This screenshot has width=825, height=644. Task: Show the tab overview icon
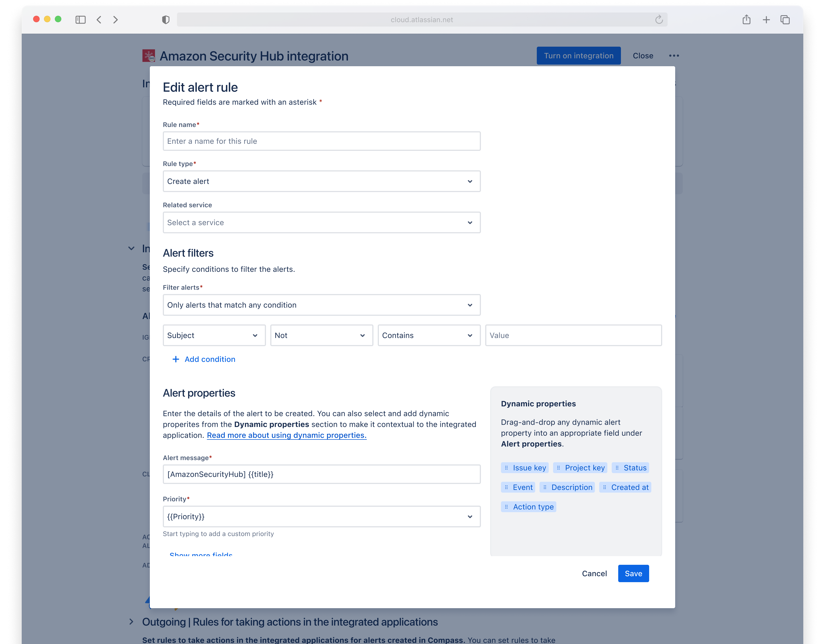pyautogui.click(x=785, y=20)
